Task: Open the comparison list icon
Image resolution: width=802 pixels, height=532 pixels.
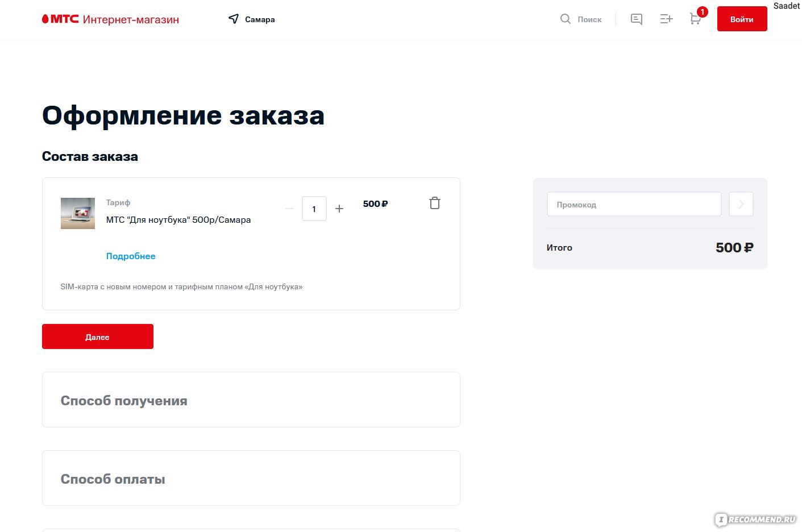Action: point(666,19)
